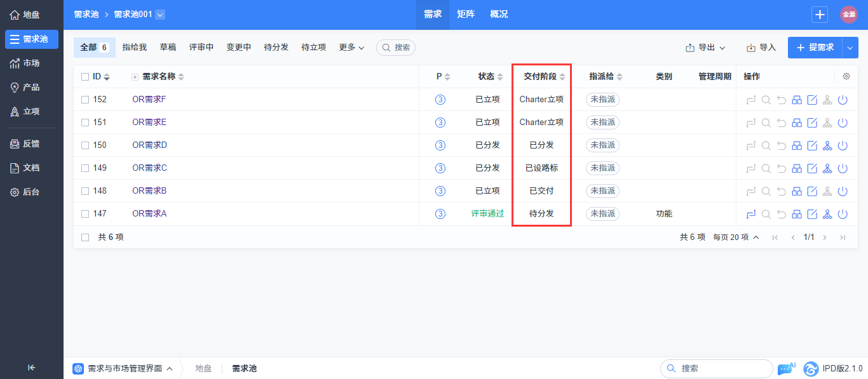Click the route arrow icon for OR需求A
Image resolution: width=868 pixels, height=379 pixels.
click(x=751, y=214)
